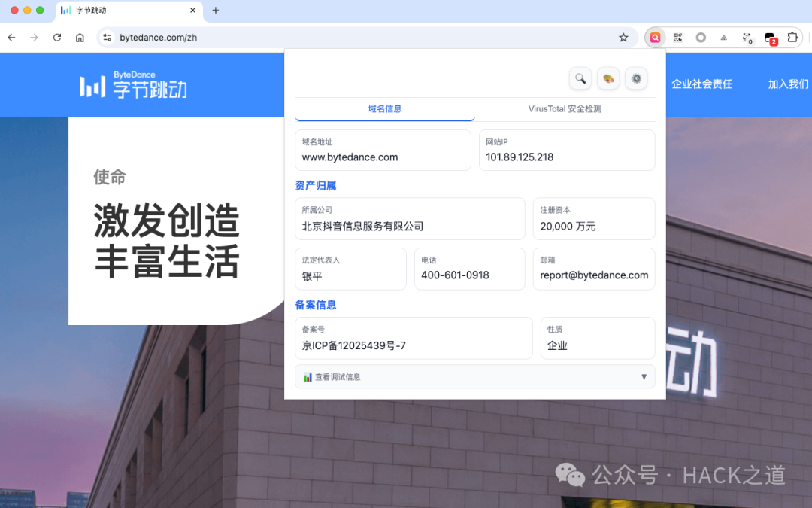Screen dimensions: 812x508
Task: Click the orange magnifier extension icon in toolbar
Action: pos(655,37)
